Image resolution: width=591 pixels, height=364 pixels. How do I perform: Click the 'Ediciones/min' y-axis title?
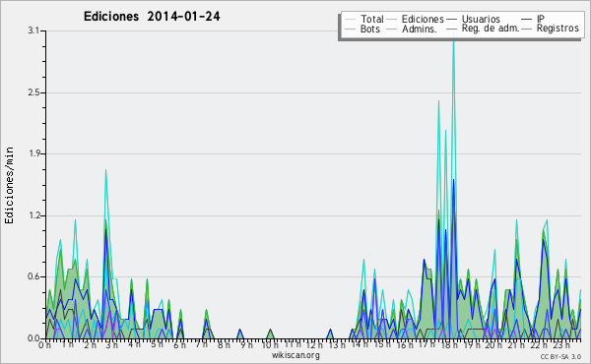9,185
